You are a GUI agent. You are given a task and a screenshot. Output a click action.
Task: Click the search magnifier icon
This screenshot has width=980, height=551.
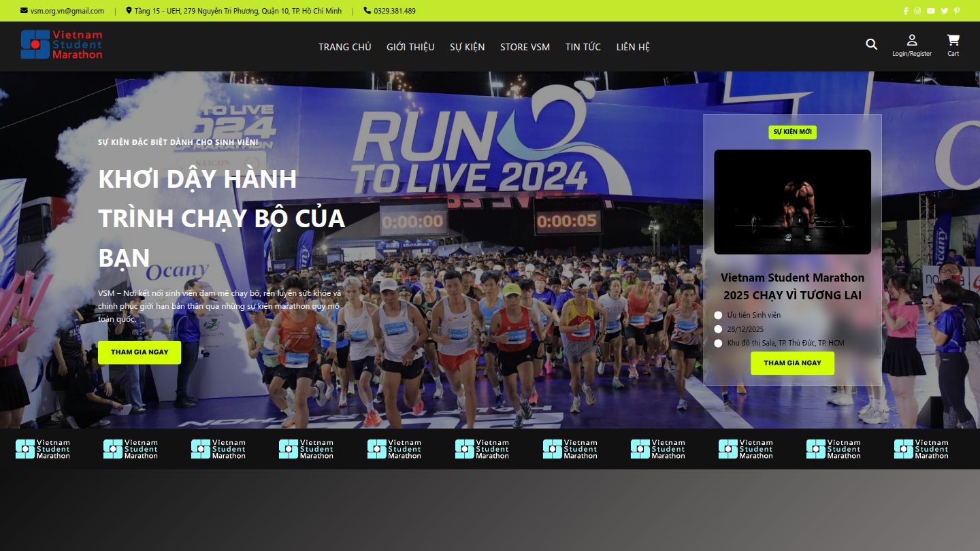click(871, 44)
